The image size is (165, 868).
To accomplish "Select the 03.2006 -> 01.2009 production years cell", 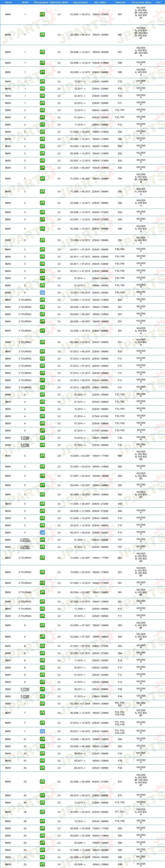I will pos(80,857).
